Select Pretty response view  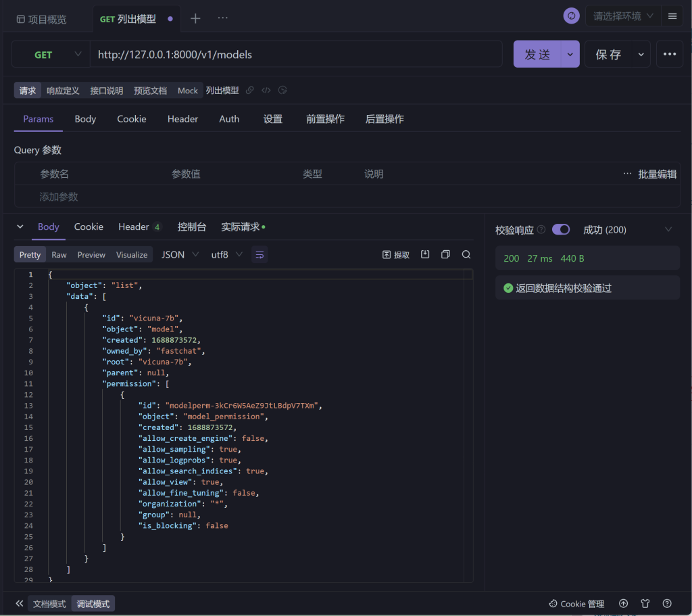(x=30, y=255)
